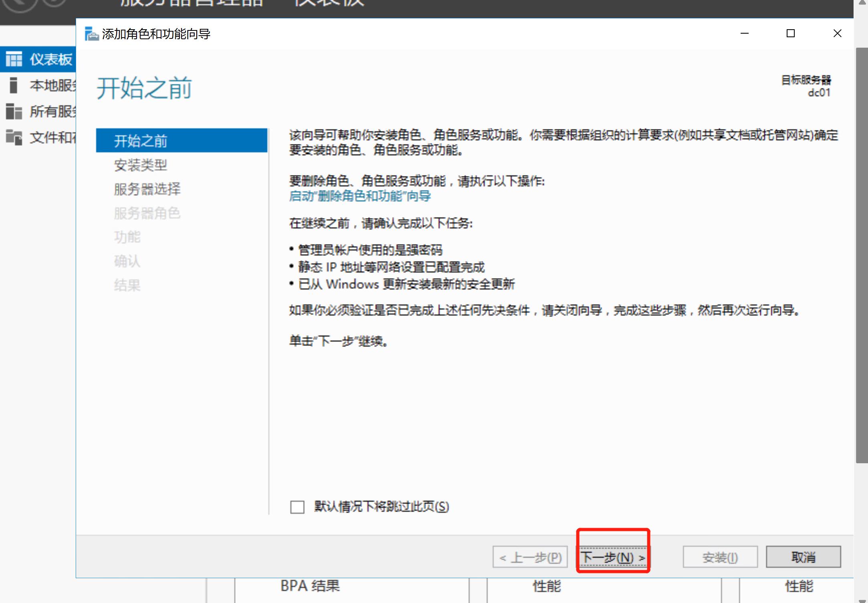Click the 取消 button
The image size is (868, 603).
coord(803,557)
